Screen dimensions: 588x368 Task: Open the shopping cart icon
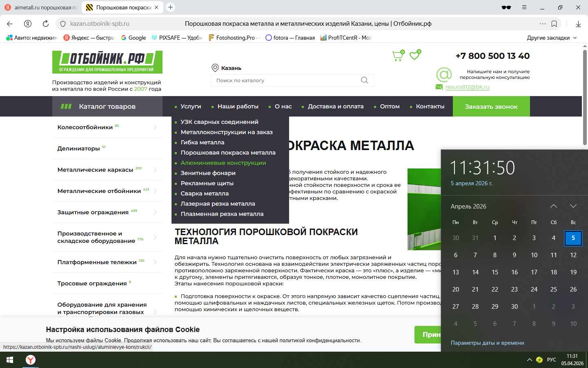point(397,56)
